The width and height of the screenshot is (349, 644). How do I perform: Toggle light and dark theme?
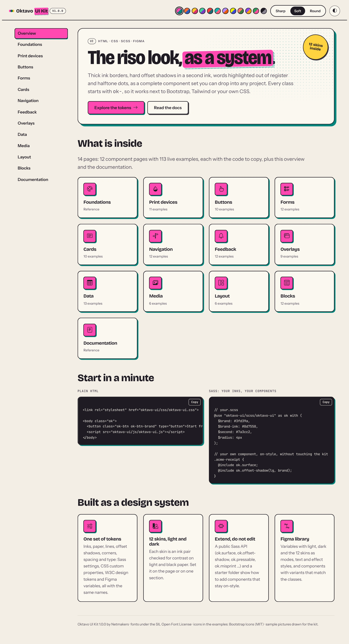334,11
